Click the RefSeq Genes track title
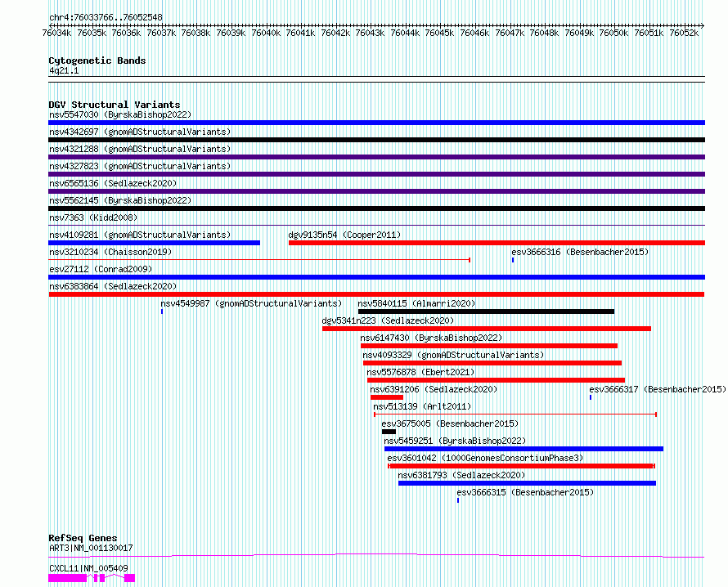Image resolution: width=728 pixels, height=587 pixels. point(83,538)
